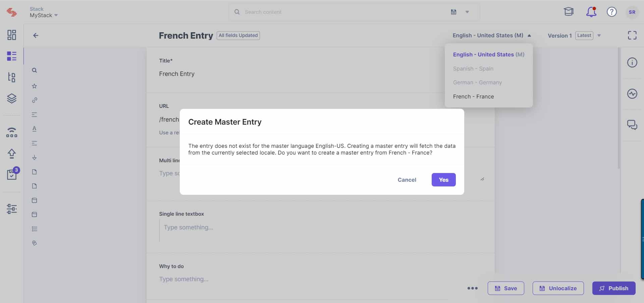This screenshot has width=644, height=303.
Task: Click saved searches icon in search bar
Action: pyautogui.click(x=453, y=12)
